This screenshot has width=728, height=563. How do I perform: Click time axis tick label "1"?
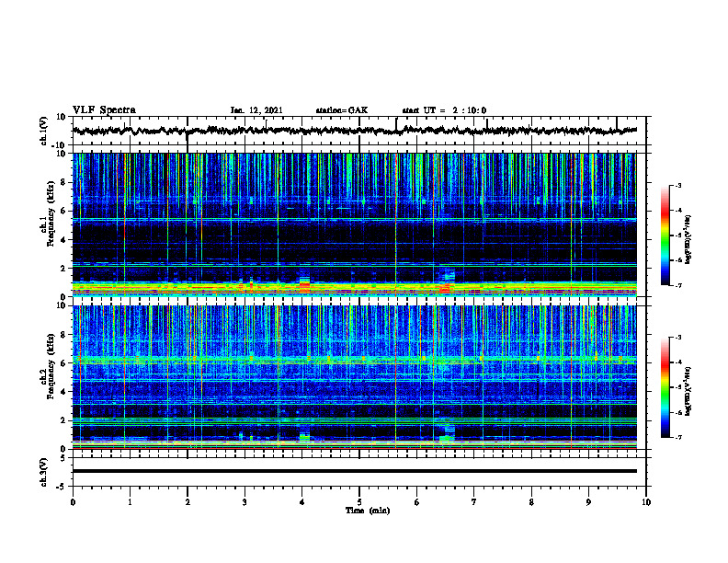[130, 502]
